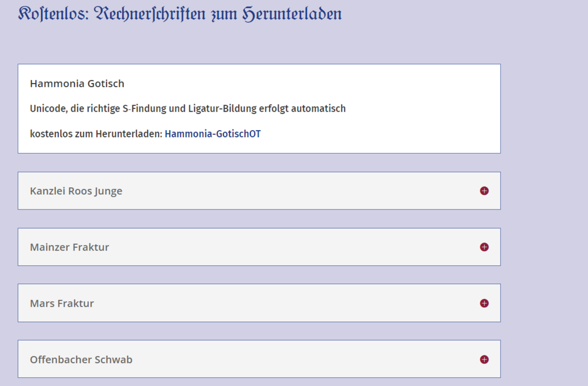Click empty middle of Kanzlei Roos Junge row

pyautogui.click(x=294, y=191)
